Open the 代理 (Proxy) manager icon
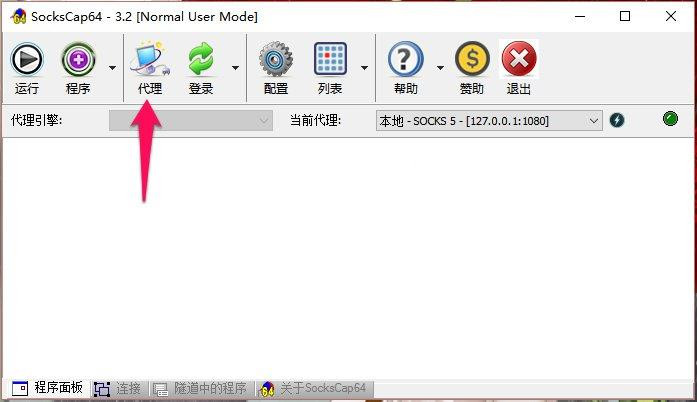The width and height of the screenshot is (697, 402). [x=149, y=61]
